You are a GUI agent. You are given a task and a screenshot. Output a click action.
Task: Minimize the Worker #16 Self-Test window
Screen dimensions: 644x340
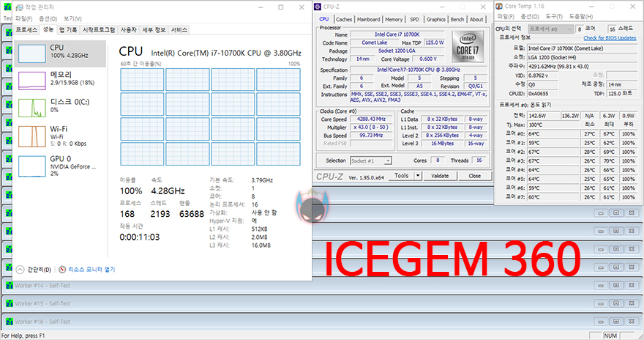pyautogui.click(x=601, y=322)
